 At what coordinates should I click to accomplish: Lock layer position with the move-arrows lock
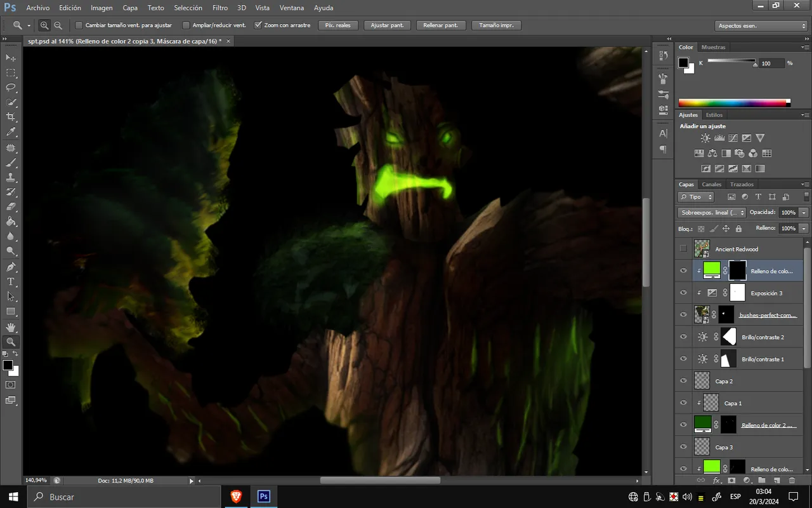point(726,229)
